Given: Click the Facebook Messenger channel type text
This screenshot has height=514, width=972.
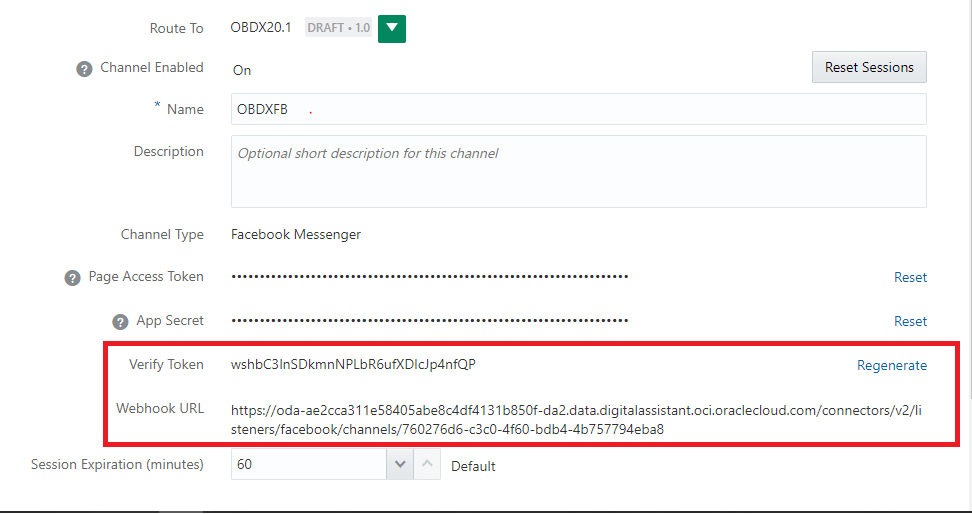Looking at the screenshot, I should click(x=296, y=234).
